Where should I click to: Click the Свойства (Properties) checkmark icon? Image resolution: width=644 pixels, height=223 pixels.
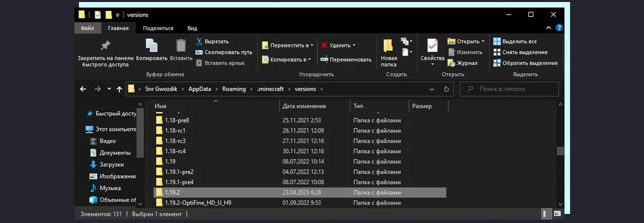pos(432,45)
